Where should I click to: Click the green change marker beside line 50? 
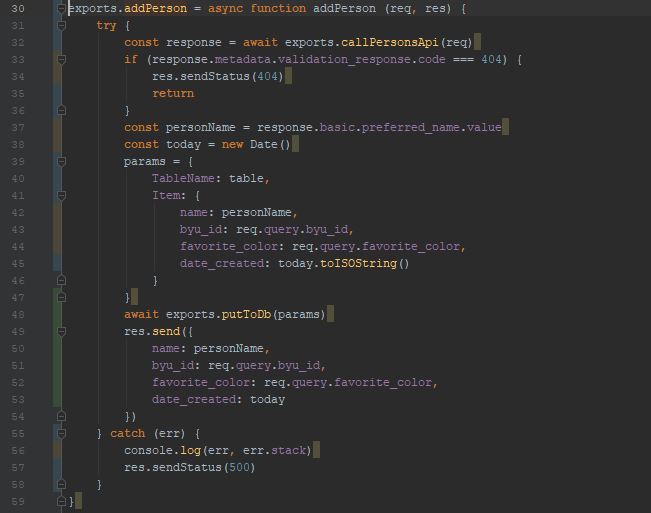tap(57, 349)
